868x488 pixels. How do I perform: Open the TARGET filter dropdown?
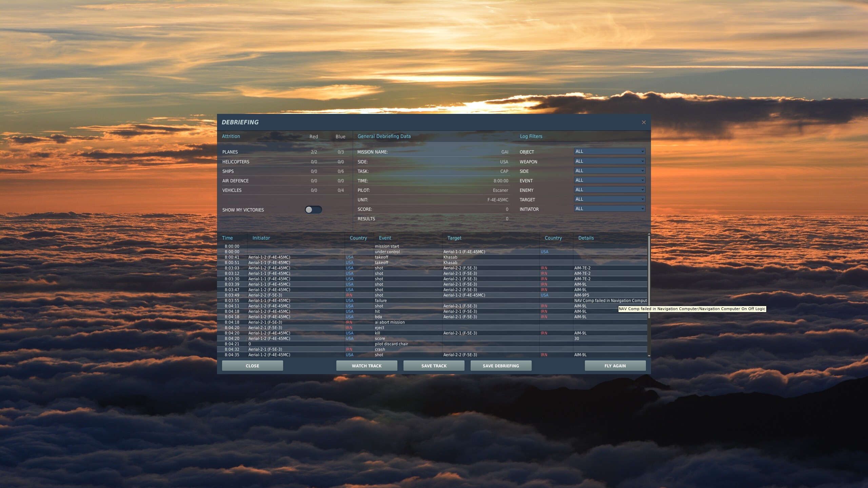(x=610, y=199)
